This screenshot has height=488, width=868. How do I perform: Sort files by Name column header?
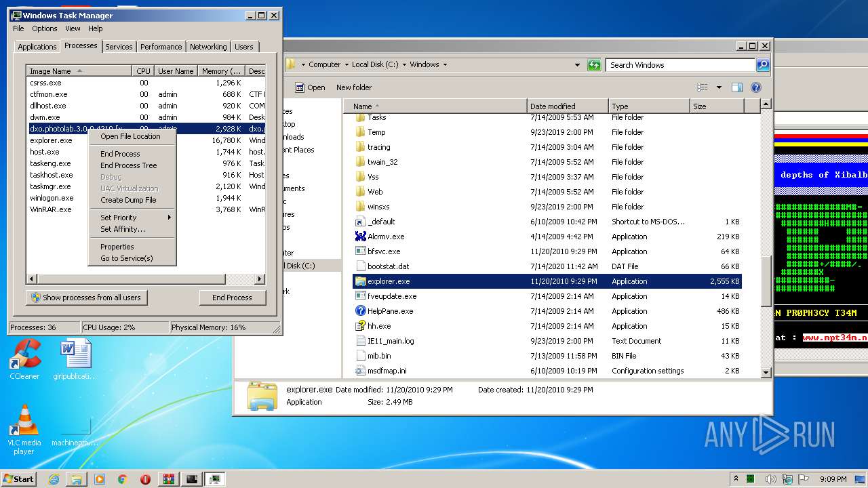point(435,106)
